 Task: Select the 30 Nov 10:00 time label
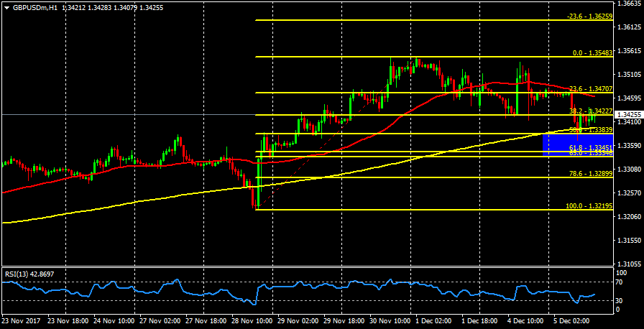click(389, 321)
